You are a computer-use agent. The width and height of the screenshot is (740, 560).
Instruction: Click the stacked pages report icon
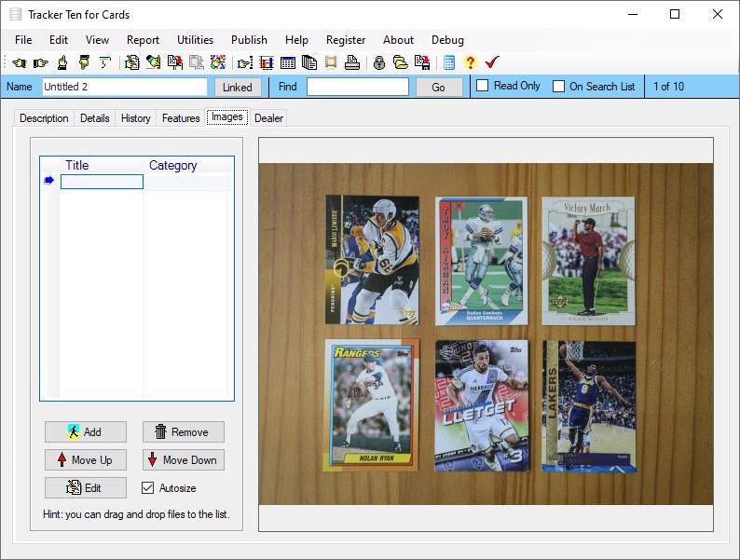point(309,62)
